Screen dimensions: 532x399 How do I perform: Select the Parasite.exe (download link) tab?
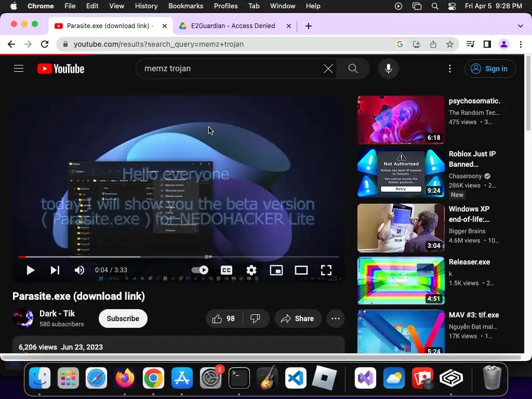111,26
